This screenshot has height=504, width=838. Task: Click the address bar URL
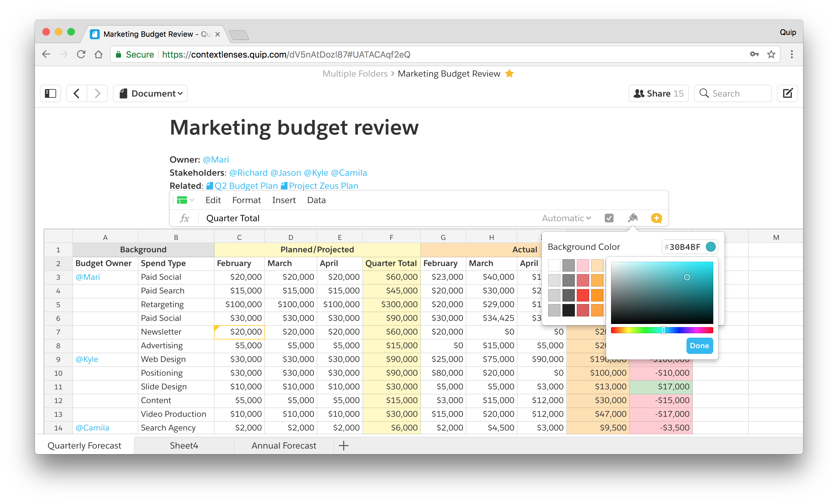[x=286, y=54]
